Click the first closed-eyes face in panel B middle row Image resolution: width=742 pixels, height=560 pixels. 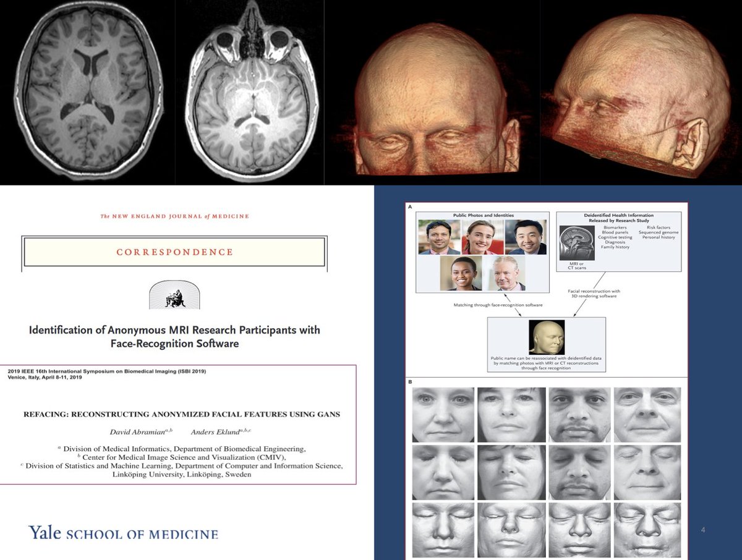click(443, 473)
